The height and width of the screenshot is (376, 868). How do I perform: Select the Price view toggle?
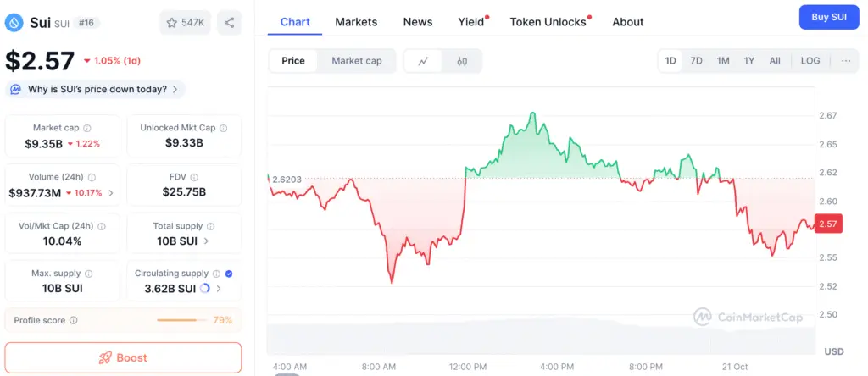coord(293,61)
